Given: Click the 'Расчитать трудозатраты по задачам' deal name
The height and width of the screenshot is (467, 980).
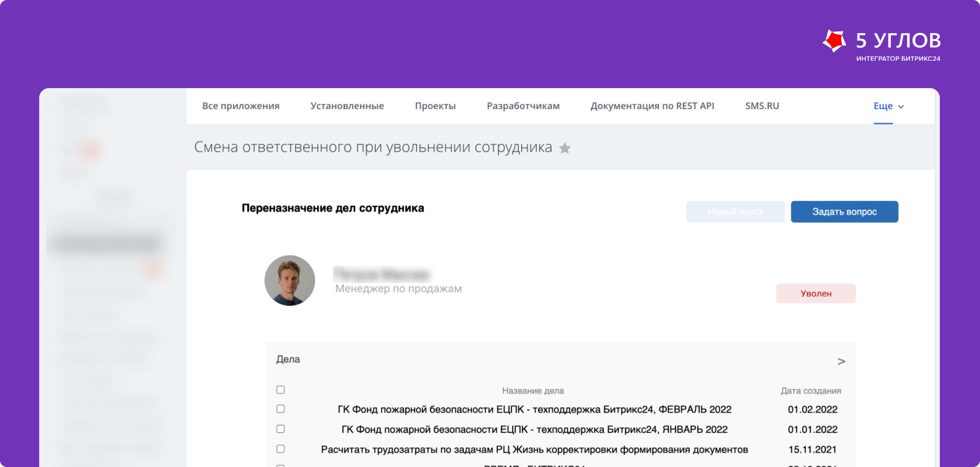Looking at the screenshot, I should (534, 449).
